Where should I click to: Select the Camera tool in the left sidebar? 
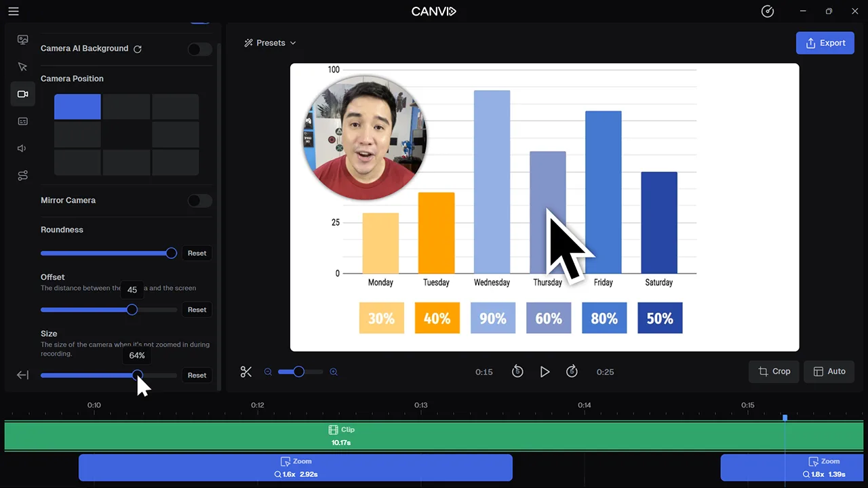click(x=22, y=94)
